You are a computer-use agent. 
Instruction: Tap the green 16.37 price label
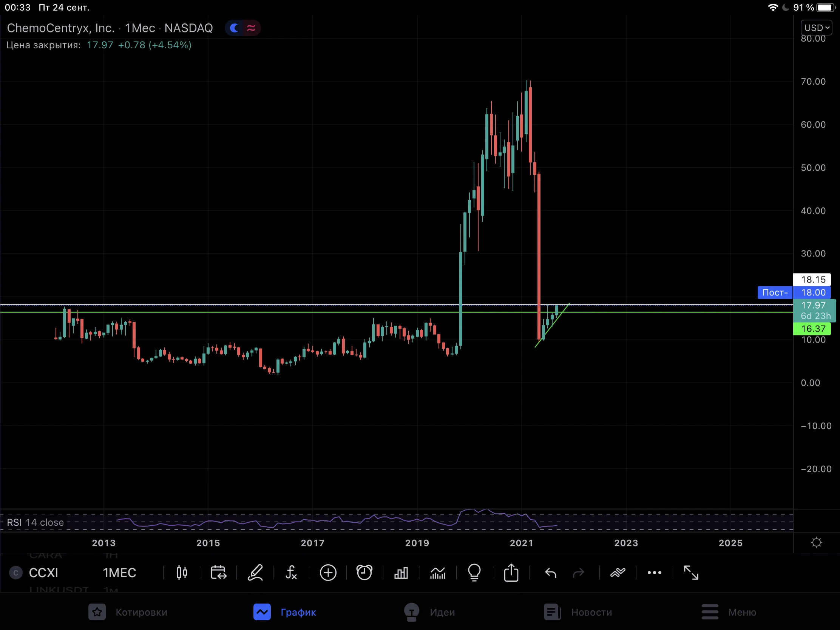click(812, 329)
